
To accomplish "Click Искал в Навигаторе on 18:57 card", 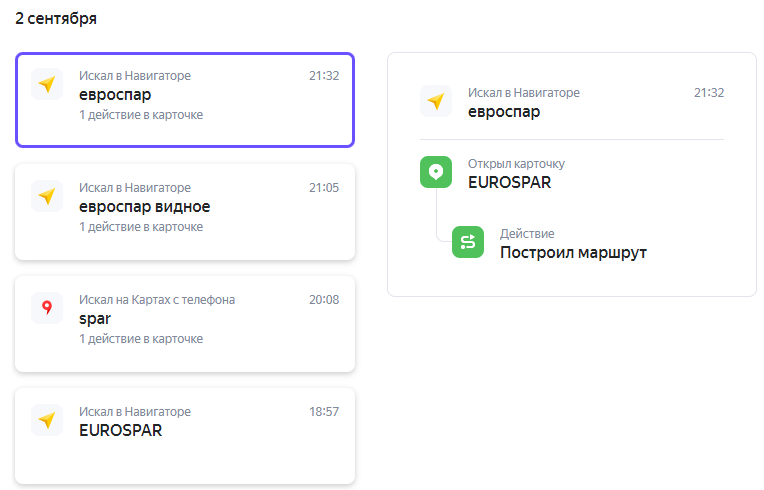I will tap(135, 412).
